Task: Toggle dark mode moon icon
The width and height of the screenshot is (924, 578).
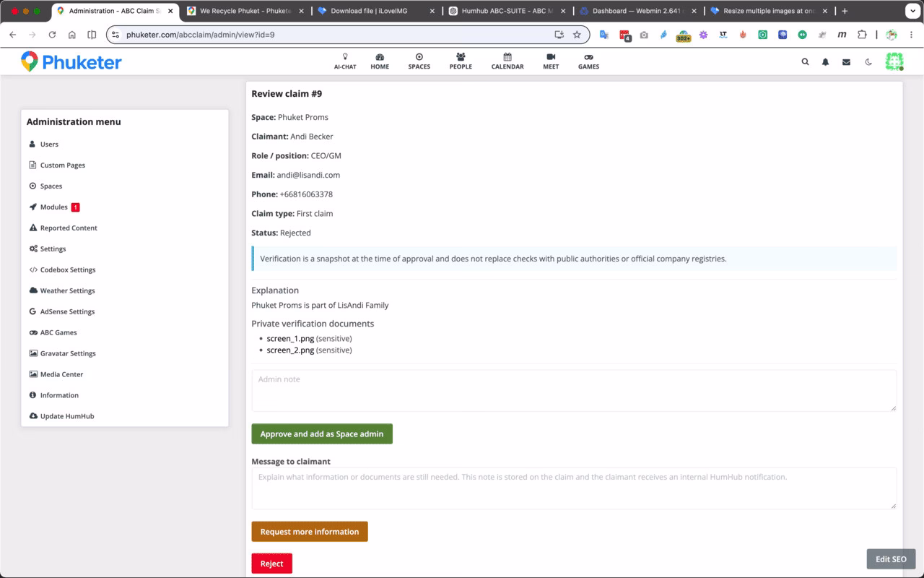Action: click(868, 62)
